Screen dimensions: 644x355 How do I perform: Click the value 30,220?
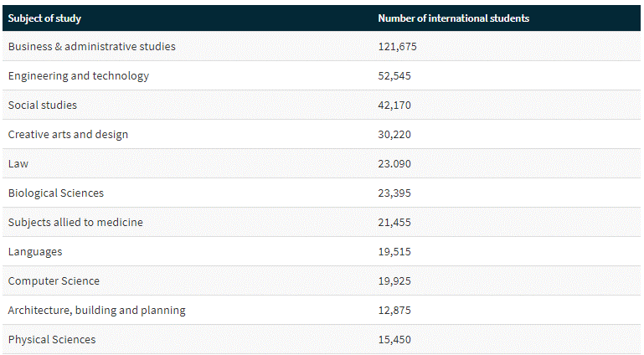click(394, 135)
